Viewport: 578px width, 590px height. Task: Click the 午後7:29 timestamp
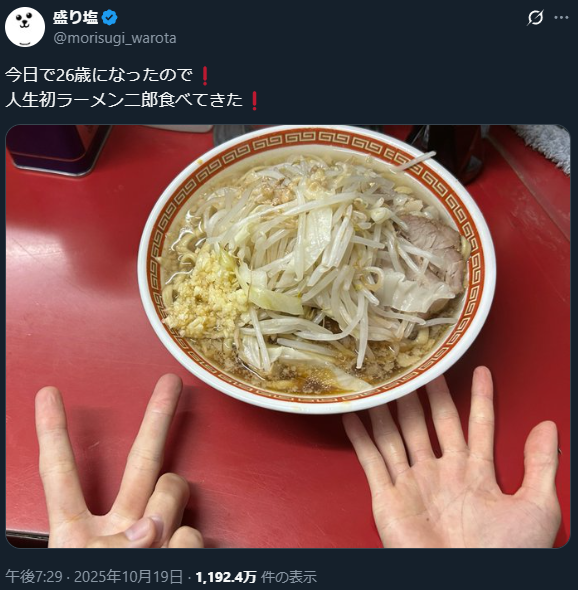(x=34, y=576)
